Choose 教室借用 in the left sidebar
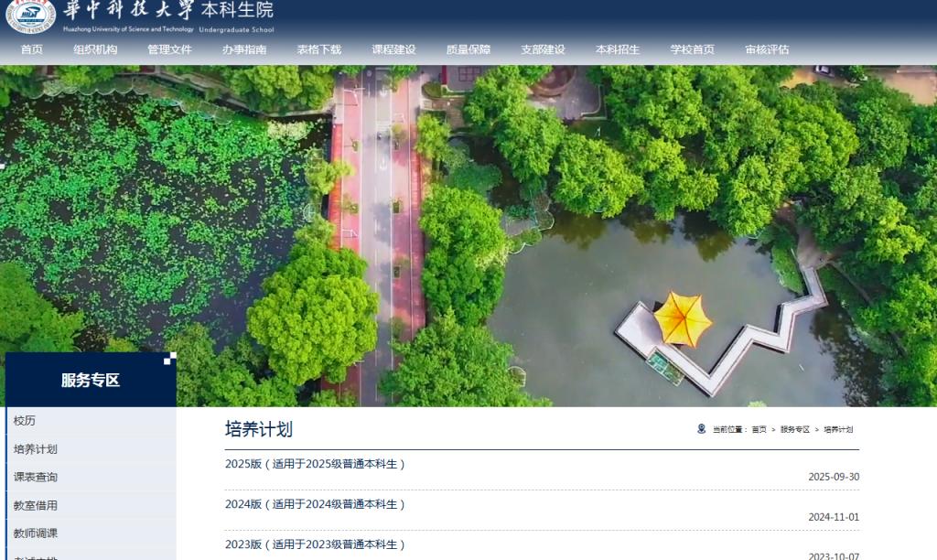937x560 pixels. pos(36,505)
